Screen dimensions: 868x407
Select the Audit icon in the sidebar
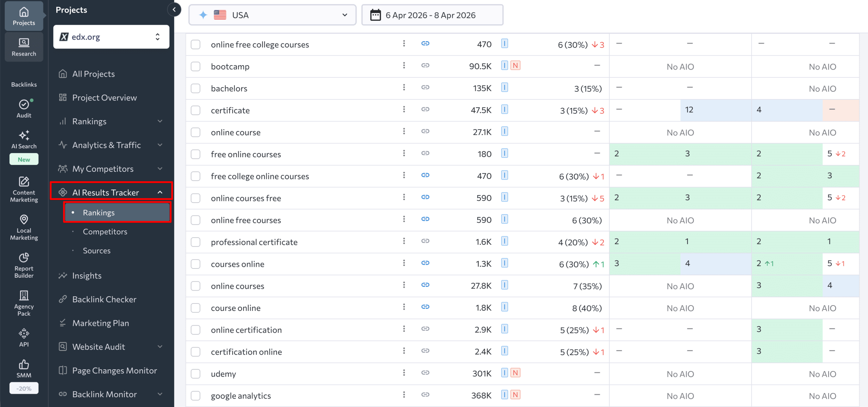24,108
